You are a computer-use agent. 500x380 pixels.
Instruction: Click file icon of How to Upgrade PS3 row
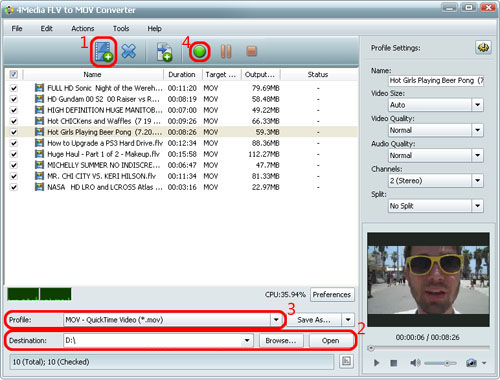[39, 143]
